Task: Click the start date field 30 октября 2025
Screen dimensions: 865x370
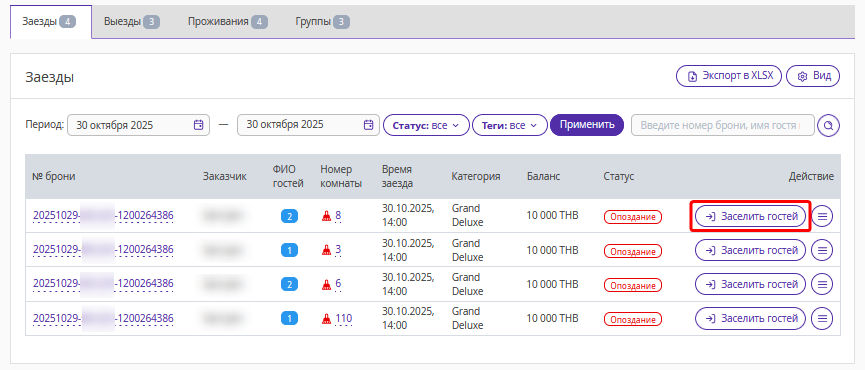Action: click(138, 125)
